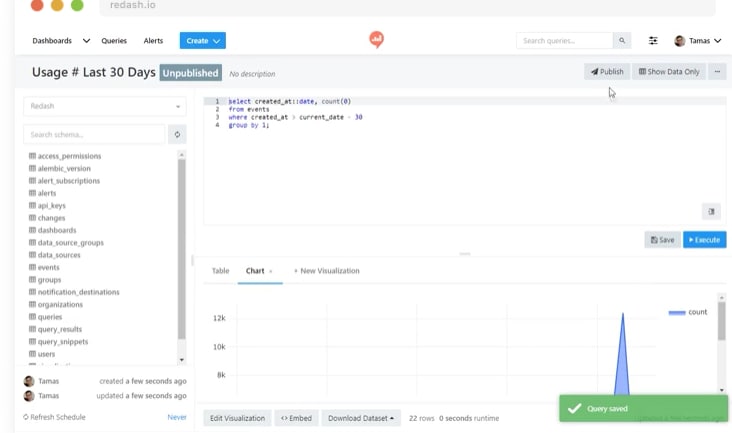The height and width of the screenshot is (433, 732).
Task: Open the Create dropdown button
Action: [x=203, y=41]
